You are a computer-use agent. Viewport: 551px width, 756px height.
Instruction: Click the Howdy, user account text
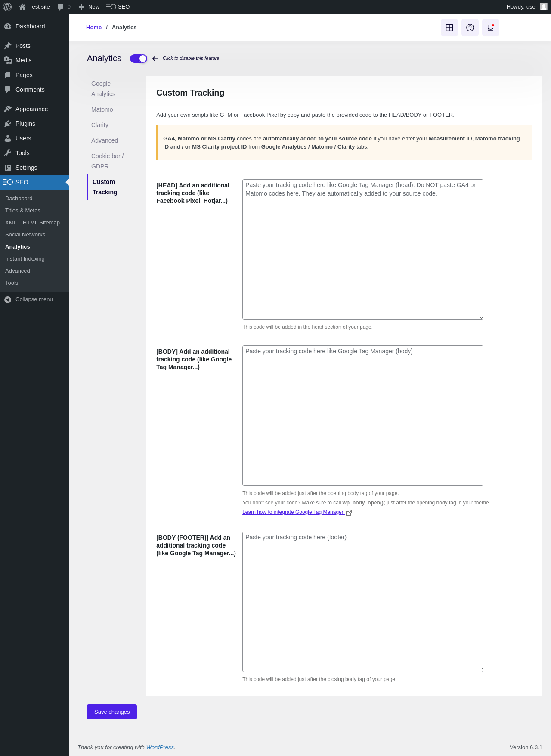522,7
